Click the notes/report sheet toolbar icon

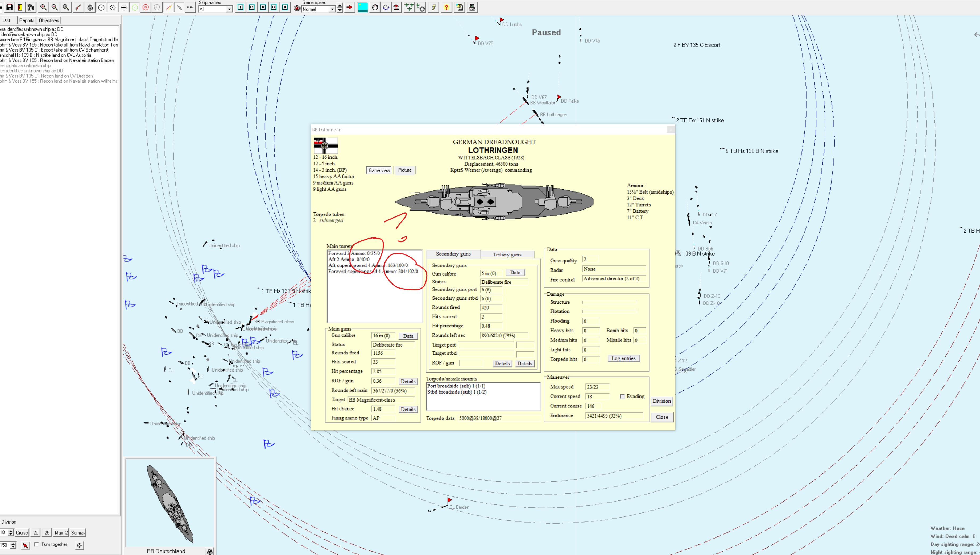point(460,7)
